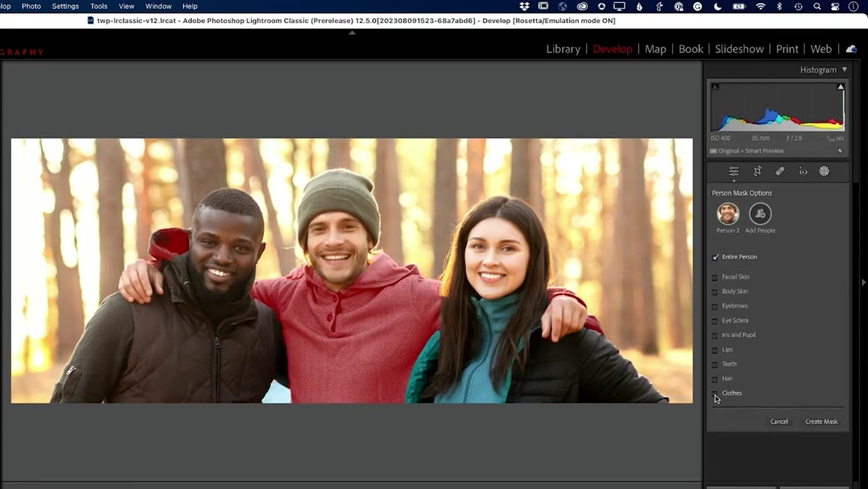This screenshot has width=868, height=489.
Task: Open Spotlight search icon
Action: point(817,6)
